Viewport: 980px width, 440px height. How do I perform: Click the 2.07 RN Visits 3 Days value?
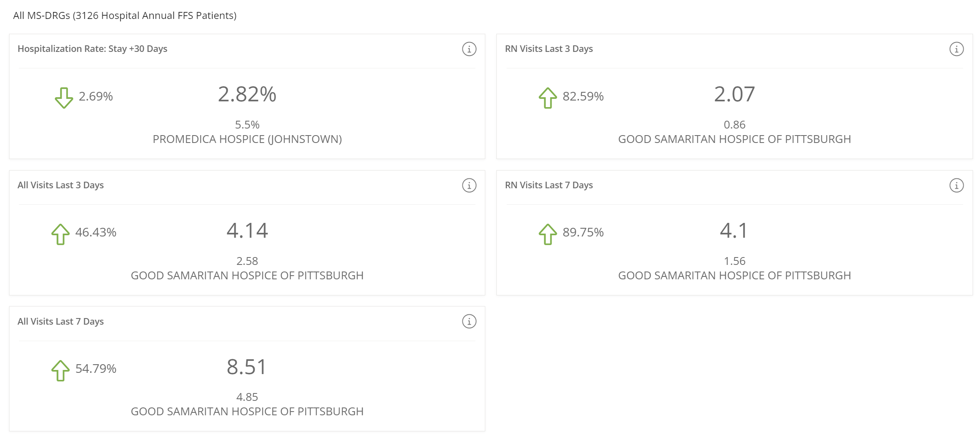tap(734, 94)
